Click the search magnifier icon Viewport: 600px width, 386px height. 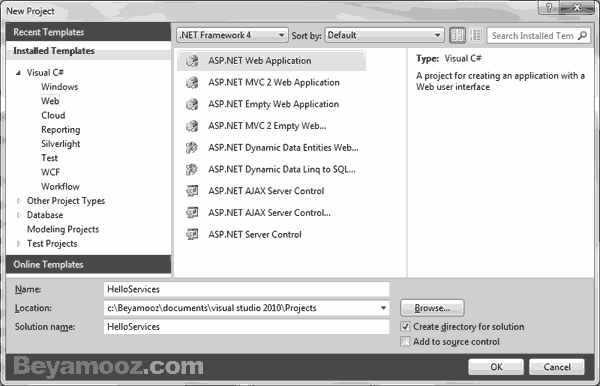coord(582,36)
